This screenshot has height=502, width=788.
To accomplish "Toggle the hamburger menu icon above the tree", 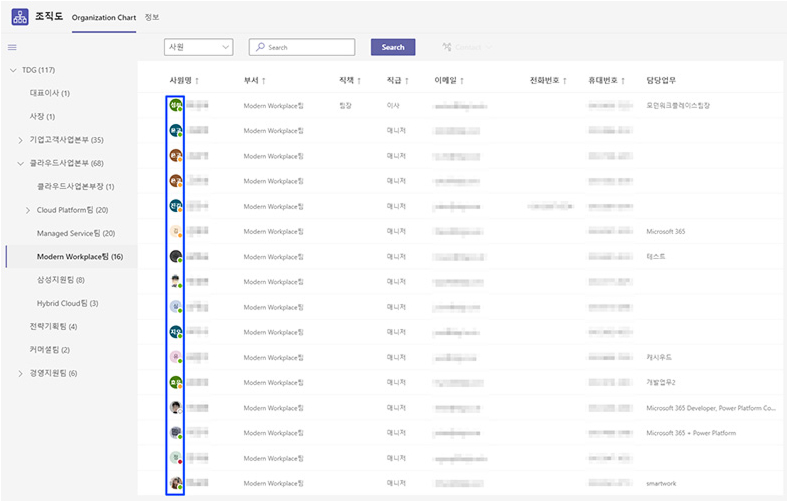I will (12, 47).
